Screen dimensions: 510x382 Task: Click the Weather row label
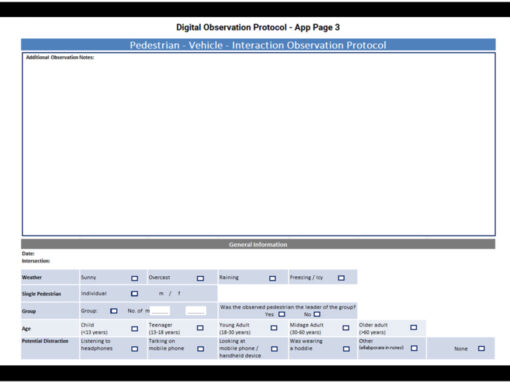click(x=32, y=277)
